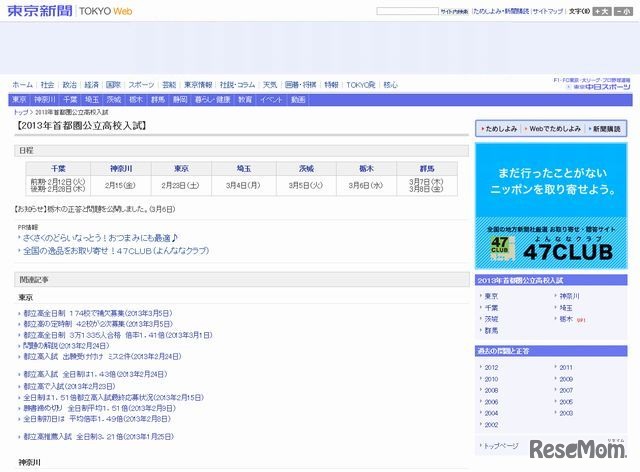Go to トップ breadcrumb link

tap(21, 112)
